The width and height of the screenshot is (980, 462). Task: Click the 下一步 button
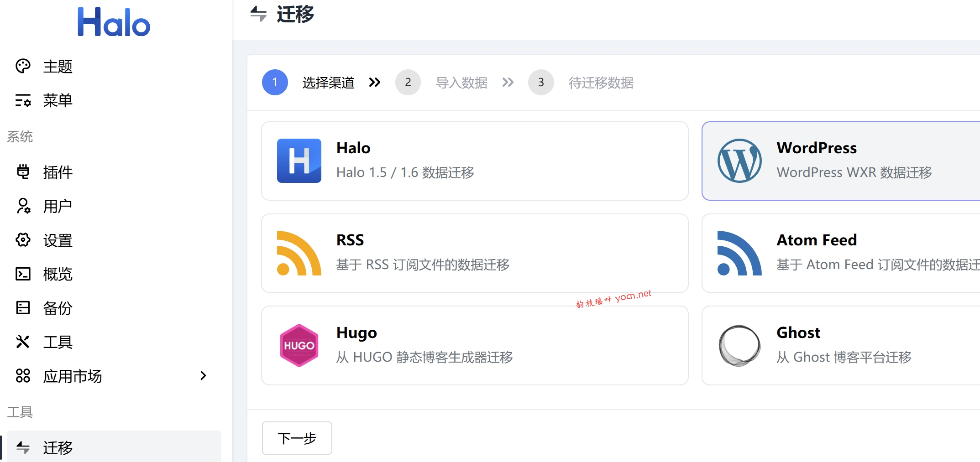(x=296, y=438)
